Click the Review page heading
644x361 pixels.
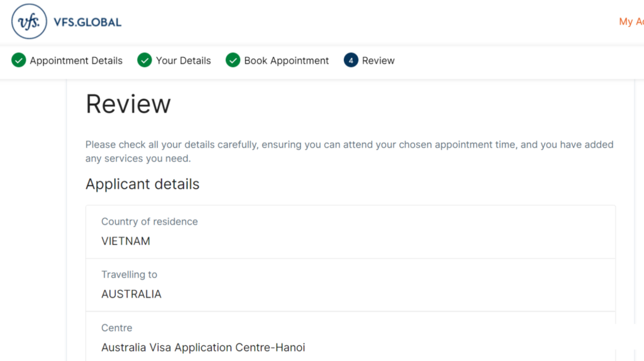coord(128,104)
